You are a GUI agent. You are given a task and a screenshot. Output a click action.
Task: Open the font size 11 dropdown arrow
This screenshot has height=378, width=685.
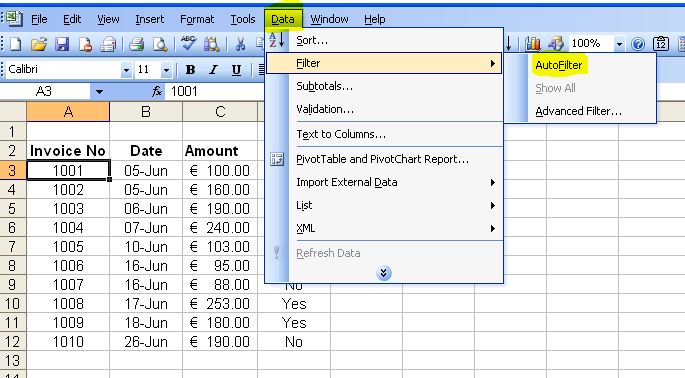coord(166,70)
